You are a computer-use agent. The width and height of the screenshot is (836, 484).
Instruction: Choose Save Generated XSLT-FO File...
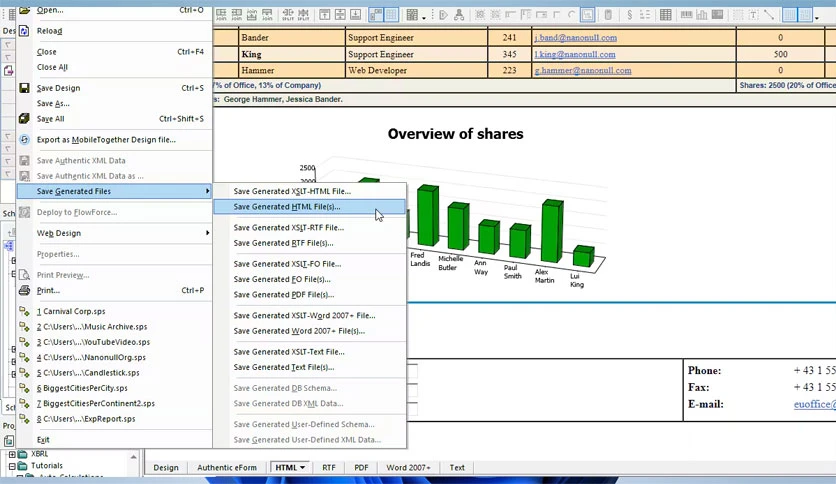tap(309, 263)
